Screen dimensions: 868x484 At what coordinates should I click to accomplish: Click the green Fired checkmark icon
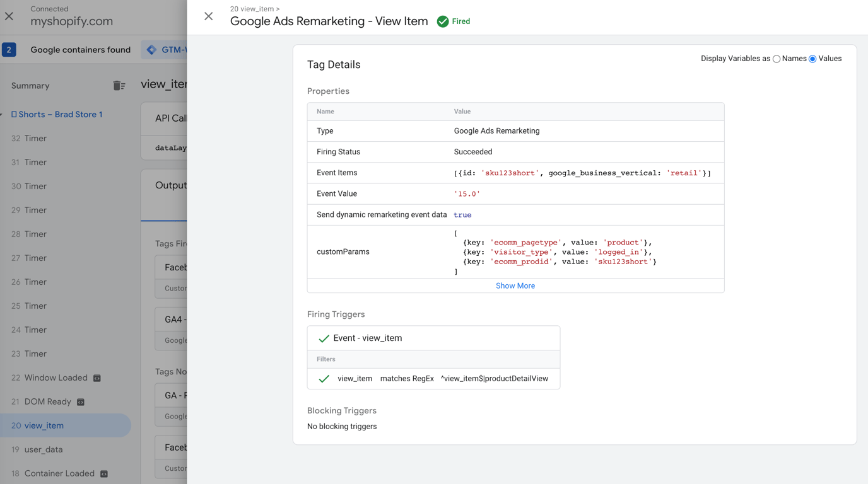pyautogui.click(x=443, y=21)
